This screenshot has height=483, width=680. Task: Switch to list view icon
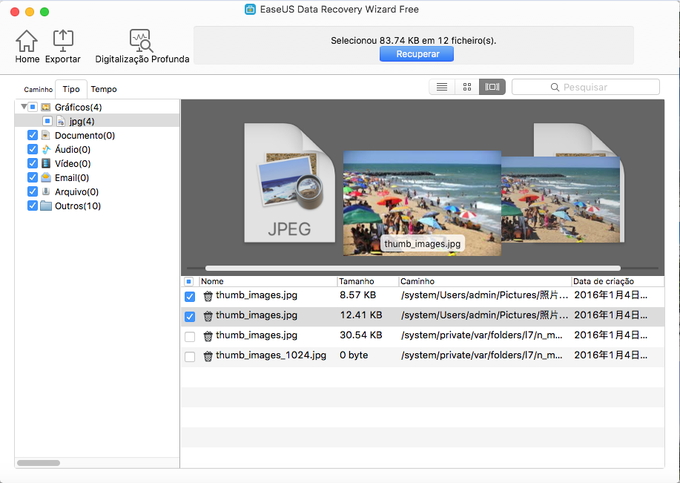point(441,87)
